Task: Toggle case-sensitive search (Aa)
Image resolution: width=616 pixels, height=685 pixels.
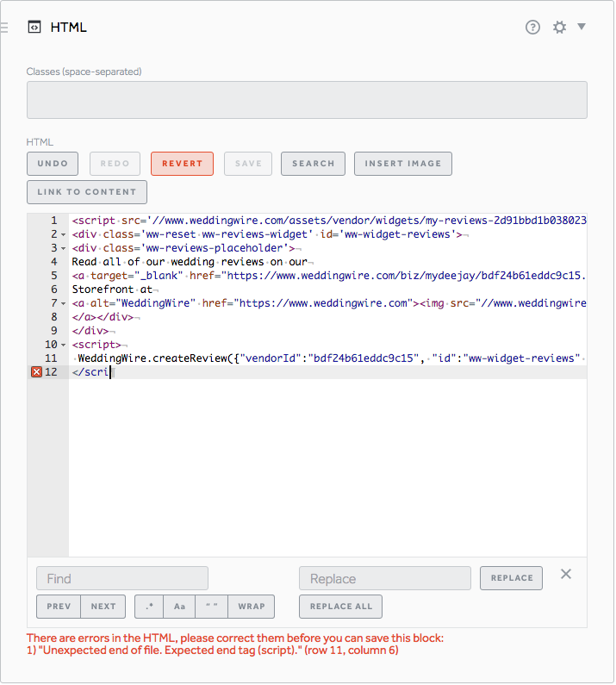Action: [x=179, y=607]
